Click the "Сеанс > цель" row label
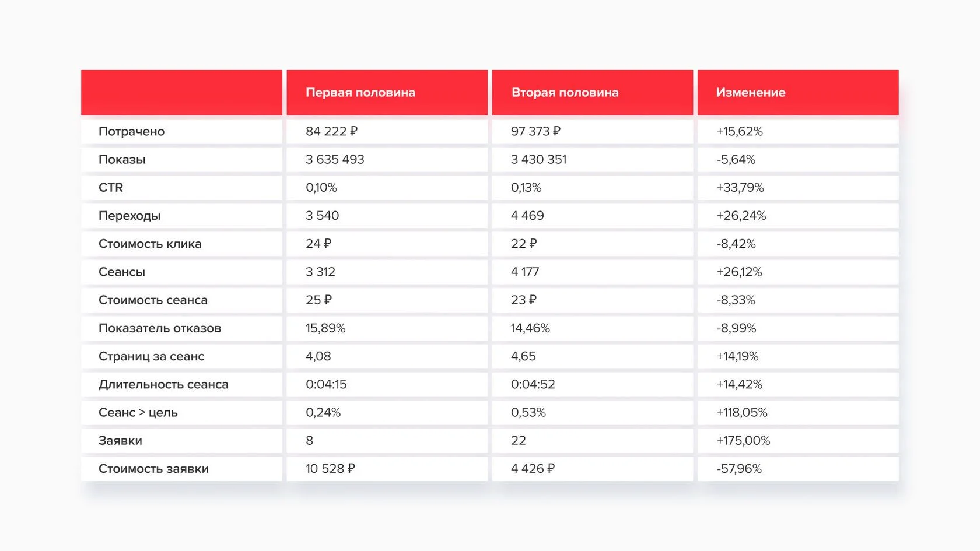 pyautogui.click(x=138, y=413)
